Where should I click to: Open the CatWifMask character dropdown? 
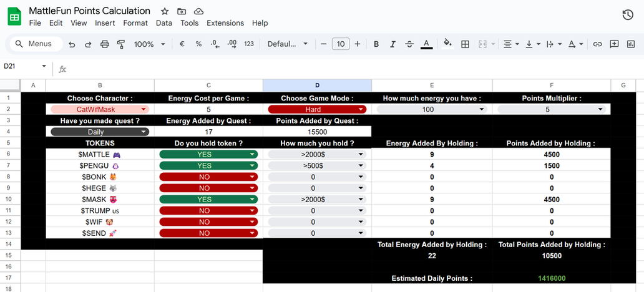[100, 109]
